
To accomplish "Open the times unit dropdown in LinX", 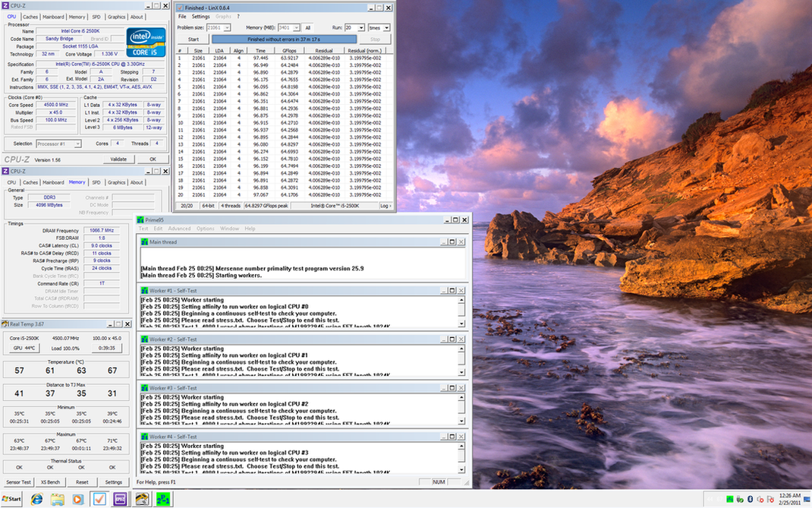I will 386,27.
